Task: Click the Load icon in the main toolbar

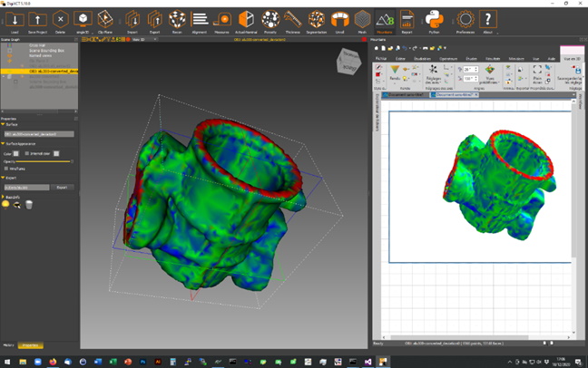Action: [15, 19]
